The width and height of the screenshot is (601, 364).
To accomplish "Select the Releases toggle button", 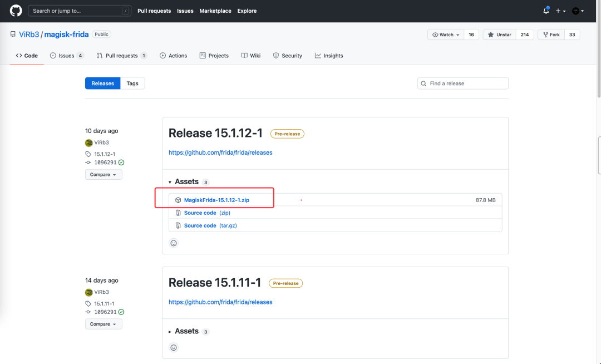I will (103, 83).
